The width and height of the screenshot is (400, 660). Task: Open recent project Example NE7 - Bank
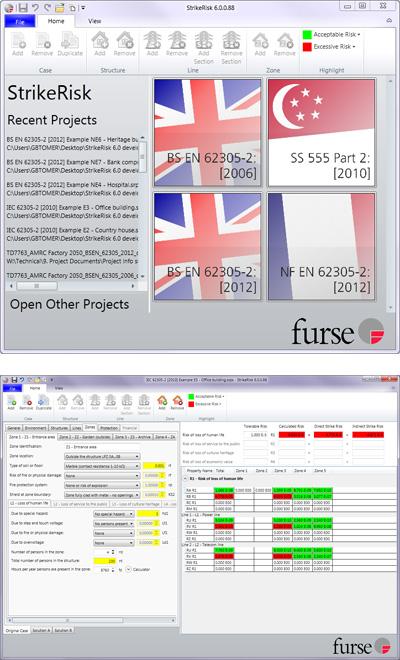(x=72, y=166)
